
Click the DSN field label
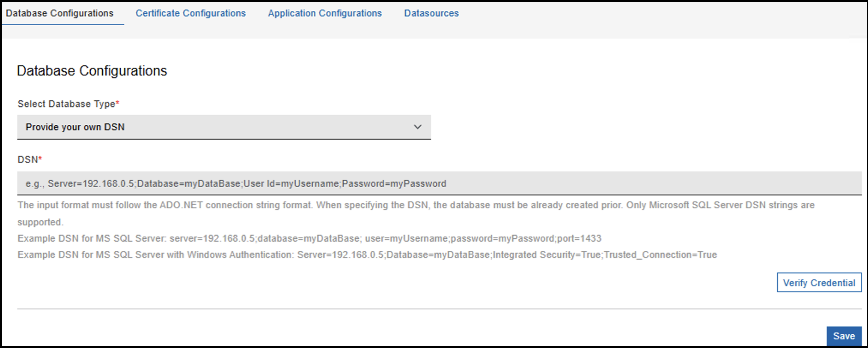(x=27, y=159)
